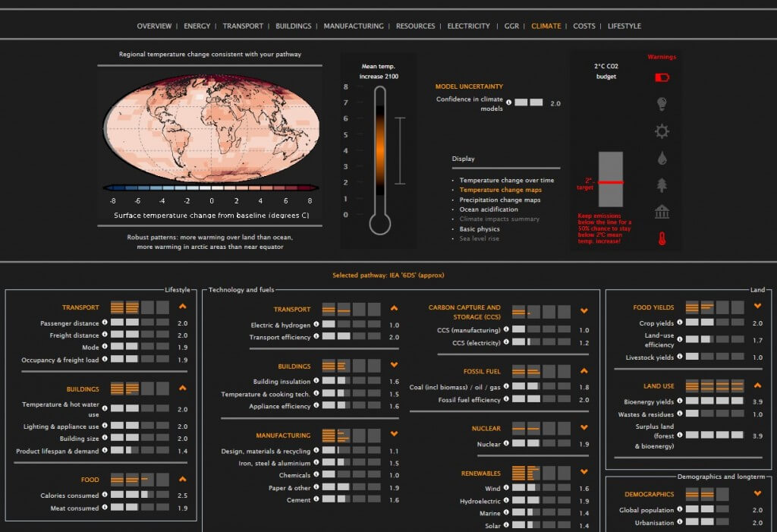Open the Costs tab
The height and width of the screenshot is (532, 777).
(x=584, y=26)
